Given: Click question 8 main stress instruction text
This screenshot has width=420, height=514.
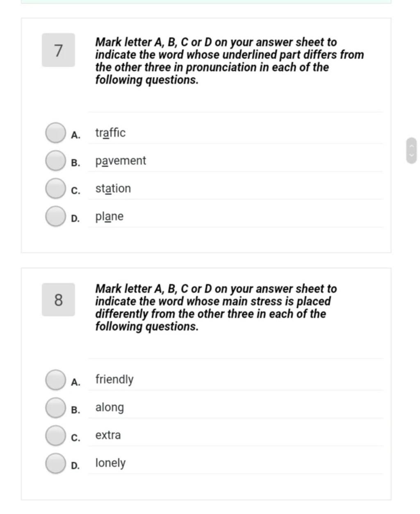Looking at the screenshot, I should coord(216,308).
